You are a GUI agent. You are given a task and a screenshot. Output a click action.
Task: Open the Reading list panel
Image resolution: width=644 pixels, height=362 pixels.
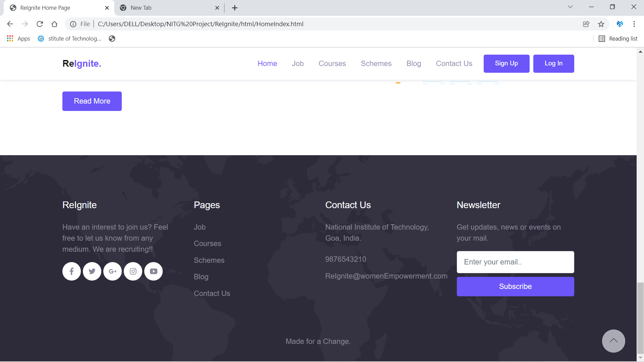618,39
